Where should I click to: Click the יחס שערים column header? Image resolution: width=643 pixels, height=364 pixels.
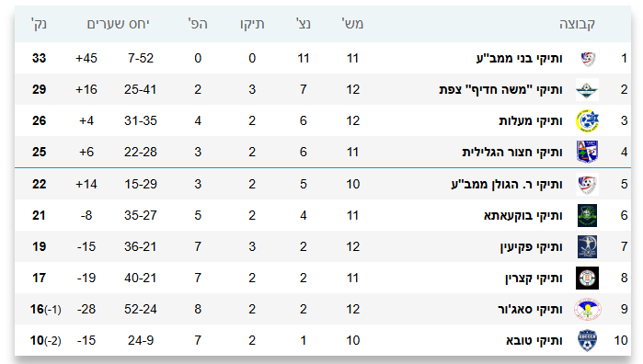pyautogui.click(x=118, y=24)
